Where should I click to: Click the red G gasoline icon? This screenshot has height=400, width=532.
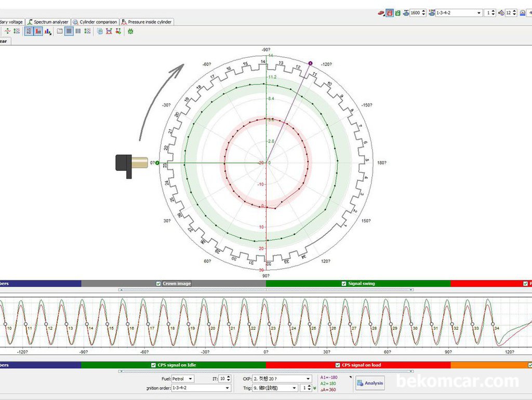(x=390, y=13)
